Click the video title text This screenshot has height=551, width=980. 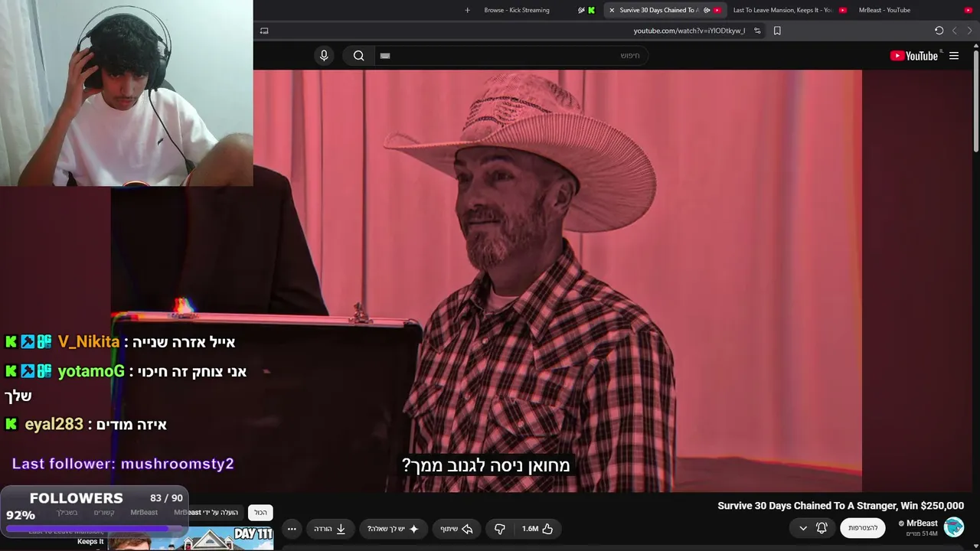click(x=841, y=506)
